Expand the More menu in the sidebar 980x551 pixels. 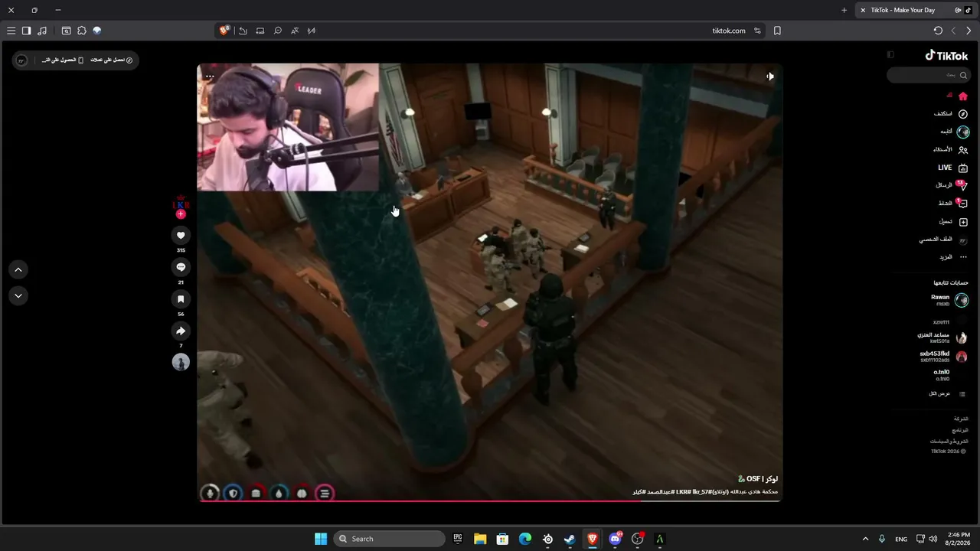(954, 257)
